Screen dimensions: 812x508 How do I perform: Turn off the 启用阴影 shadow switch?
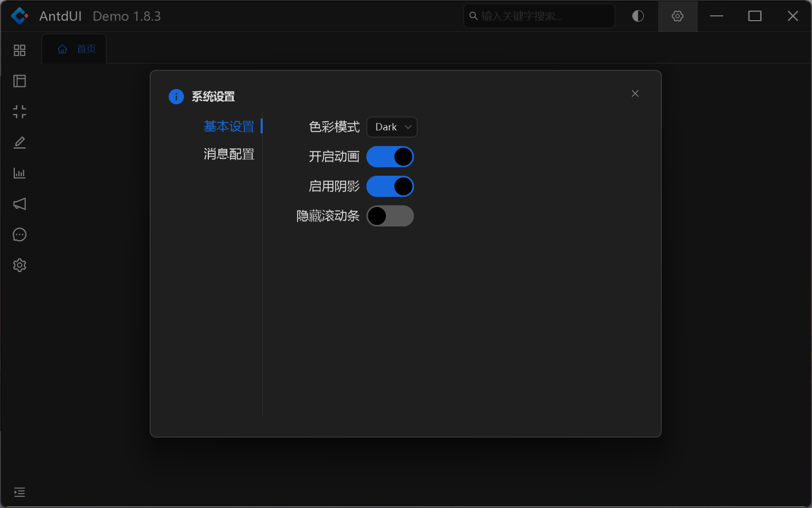pyautogui.click(x=390, y=186)
